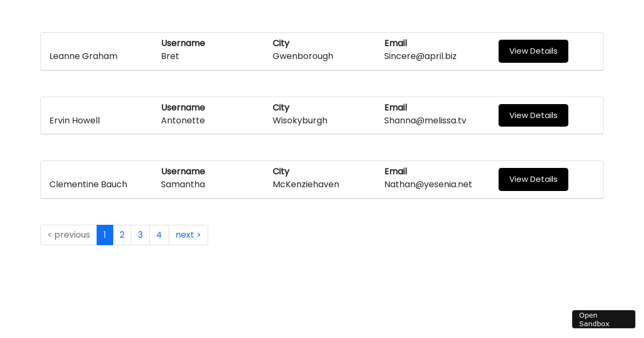
Task: Navigate to page 4 of results
Action: coord(159,235)
